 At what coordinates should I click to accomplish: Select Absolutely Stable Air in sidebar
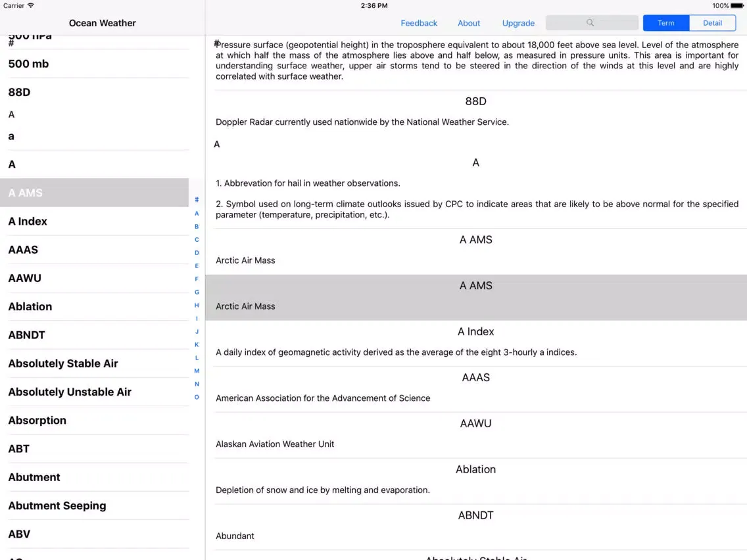tap(94, 363)
